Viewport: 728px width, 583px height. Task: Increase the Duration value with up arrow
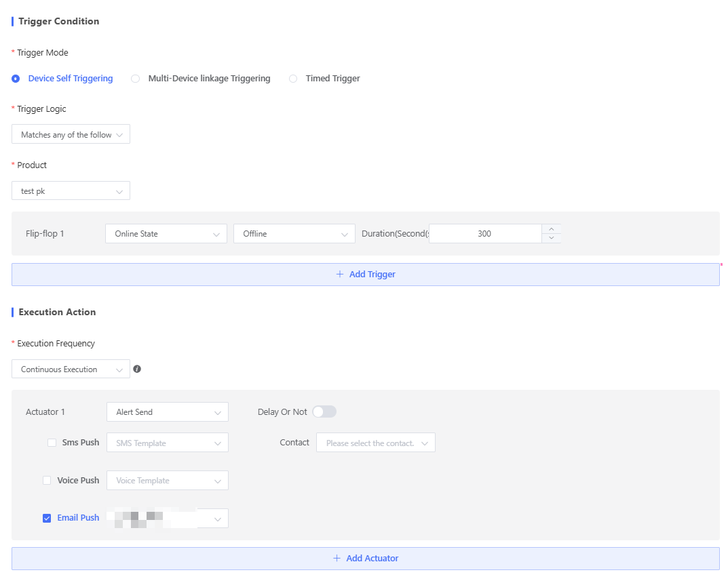click(x=551, y=229)
